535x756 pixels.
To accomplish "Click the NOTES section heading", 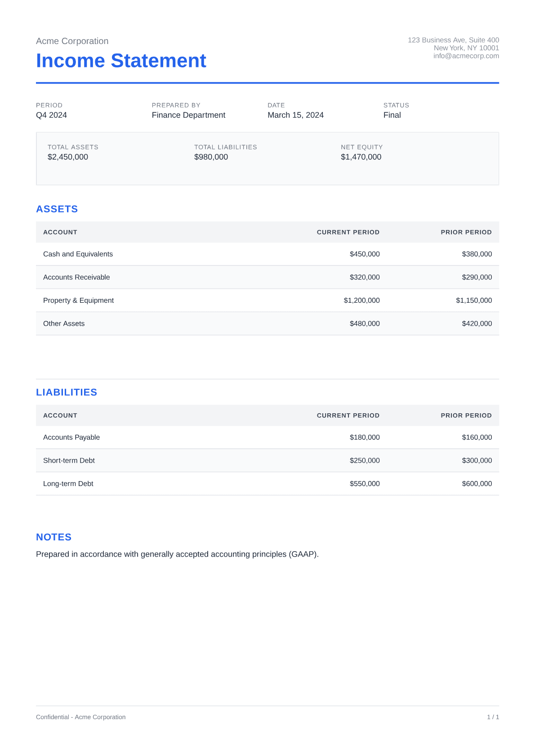I will tap(54, 537).
